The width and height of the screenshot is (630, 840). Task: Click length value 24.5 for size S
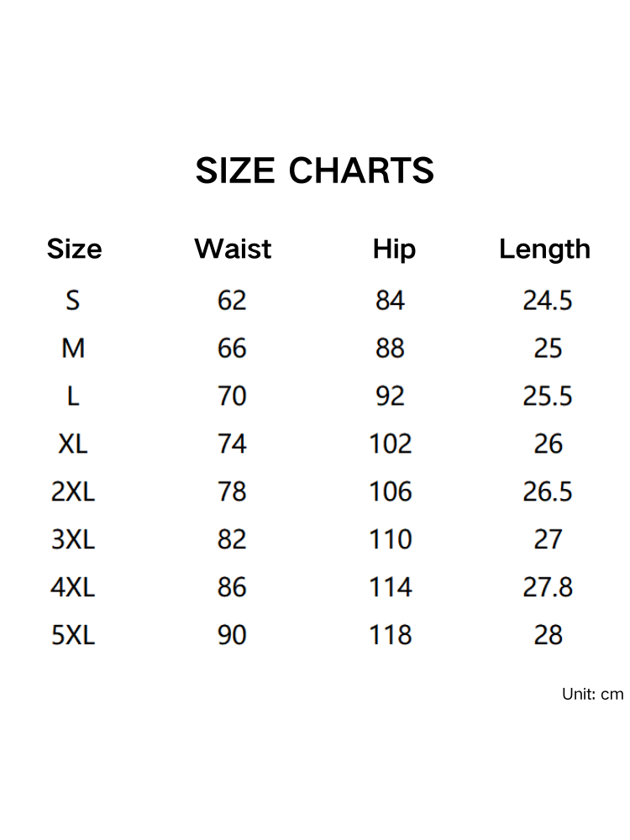click(x=548, y=300)
